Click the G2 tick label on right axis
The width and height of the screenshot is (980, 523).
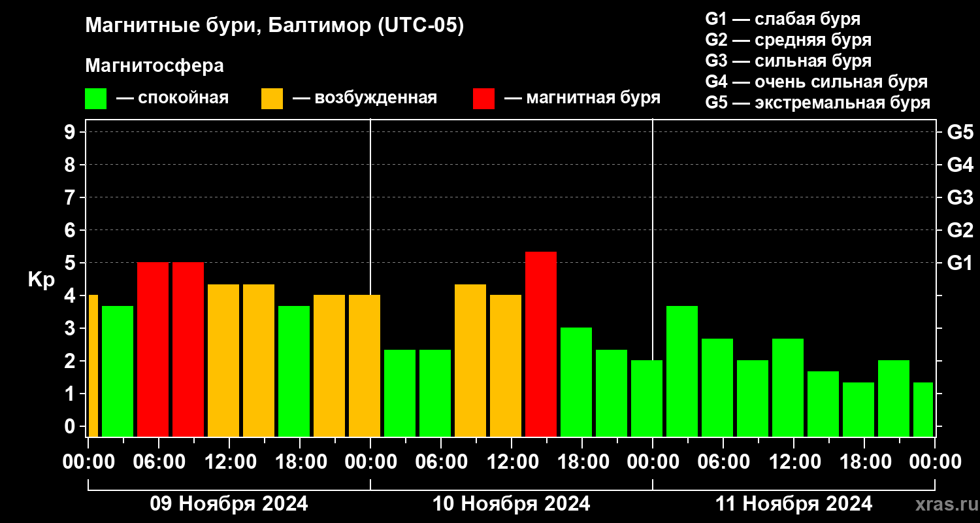coord(960,230)
